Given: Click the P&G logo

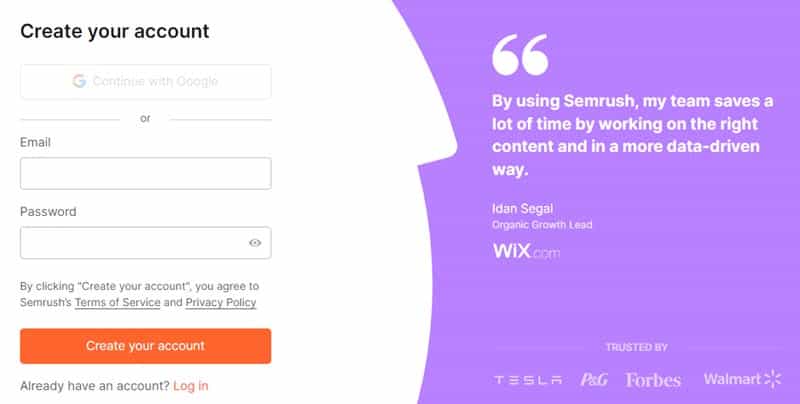Looking at the screenshot, I should click(x=593, y=380).
